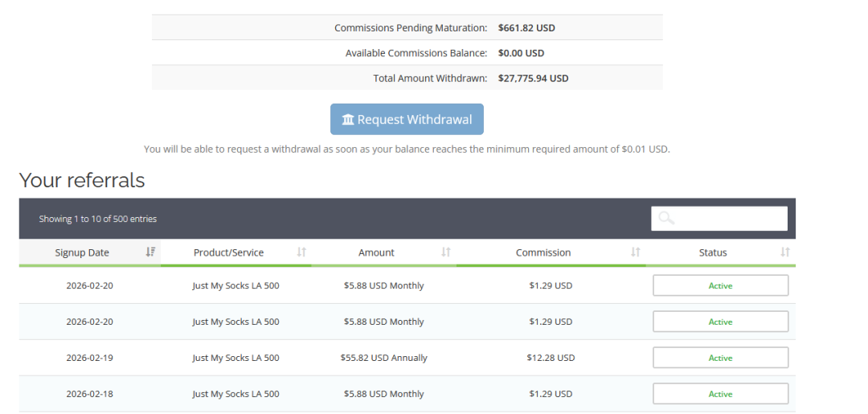Click the Signup Date column header
The image size is (868, 414).
(x=82, y=252)
